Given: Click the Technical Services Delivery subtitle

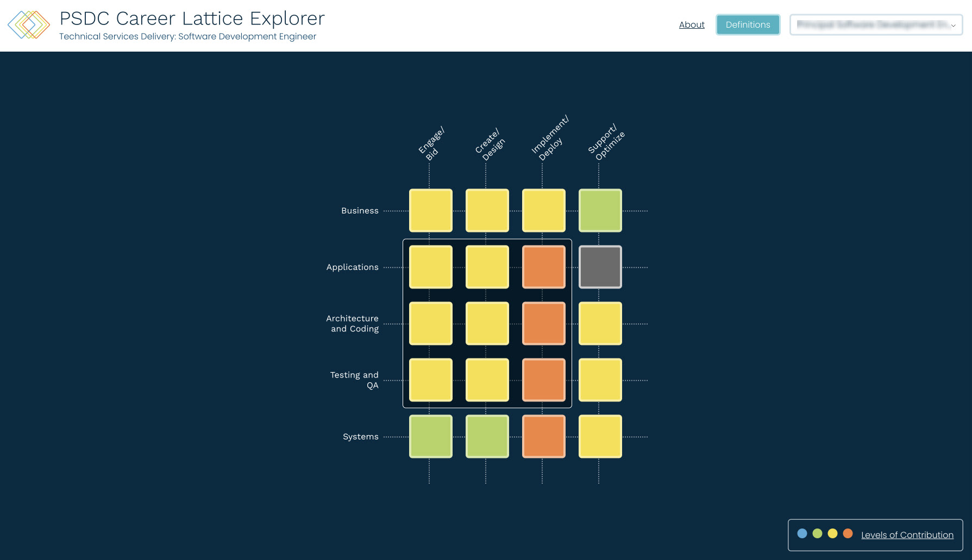Looking at the screenshot, I should 187,36.
